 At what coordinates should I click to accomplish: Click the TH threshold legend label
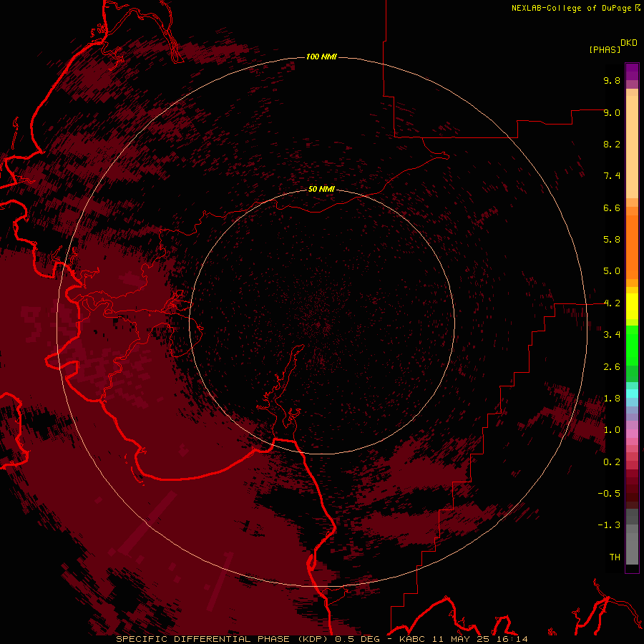[615, 557]
